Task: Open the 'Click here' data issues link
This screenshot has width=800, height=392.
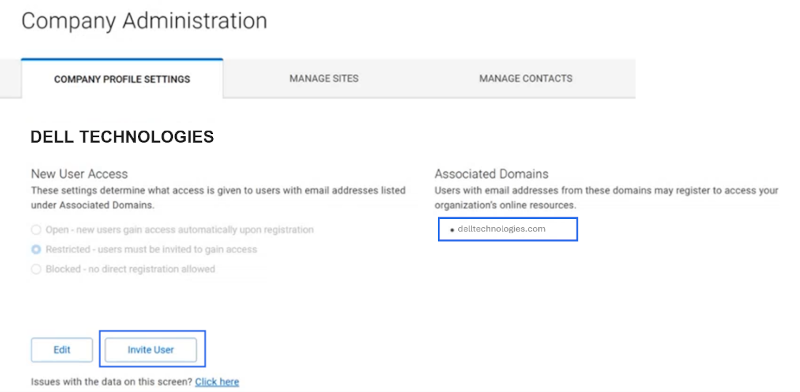Action: 217,382
